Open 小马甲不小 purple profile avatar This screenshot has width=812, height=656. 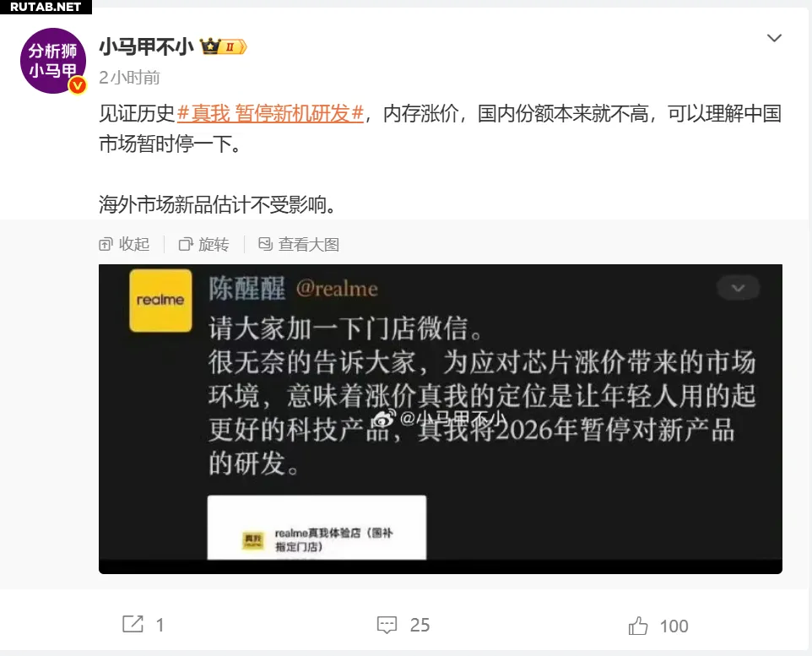[53, 61]
